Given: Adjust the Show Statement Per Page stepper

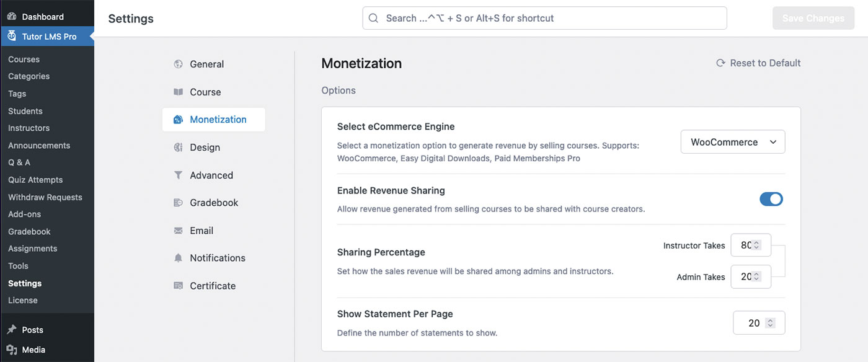Looking at the screenshot, I should click(x=770, y=323).
